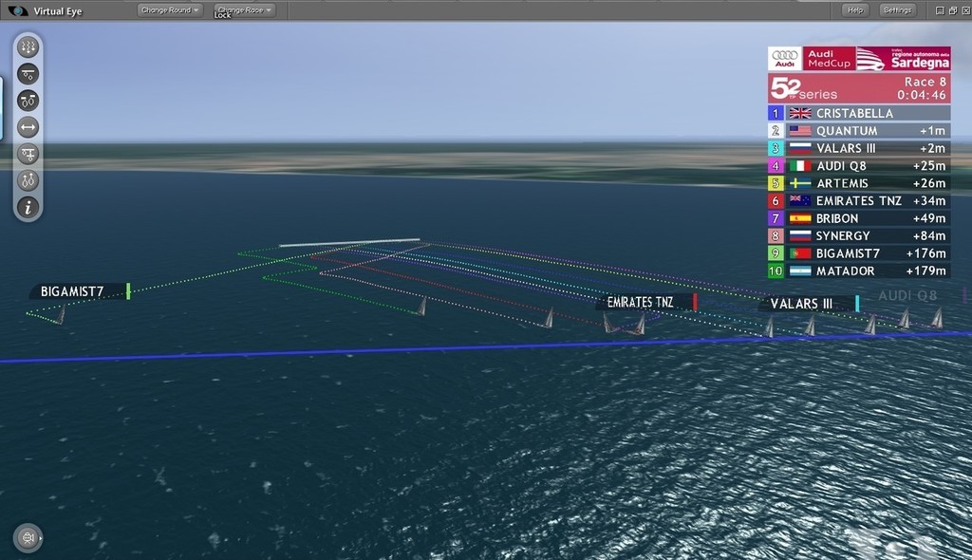The width and height of the screenshot is (972, 560).
Task: Click the white start line on water
Action: 349,242
